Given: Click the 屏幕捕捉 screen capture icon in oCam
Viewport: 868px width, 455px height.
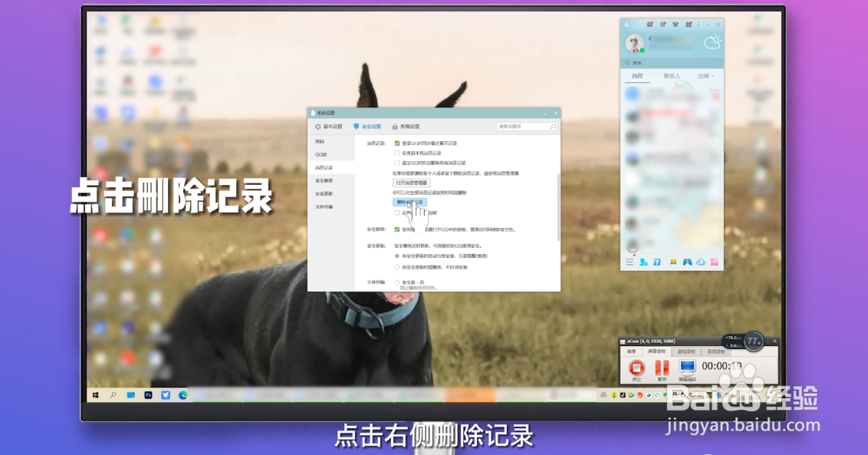Looking at the screenshot, I should pos(688,369).
